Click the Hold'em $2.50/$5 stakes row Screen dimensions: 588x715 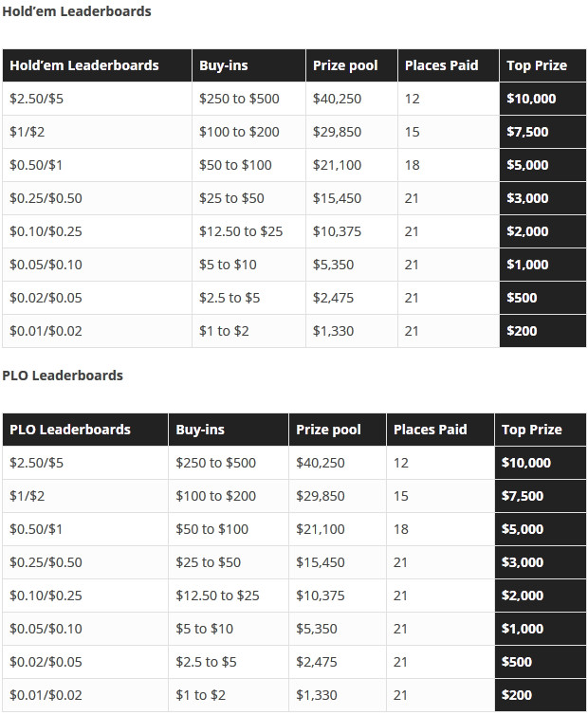[294, 99]
